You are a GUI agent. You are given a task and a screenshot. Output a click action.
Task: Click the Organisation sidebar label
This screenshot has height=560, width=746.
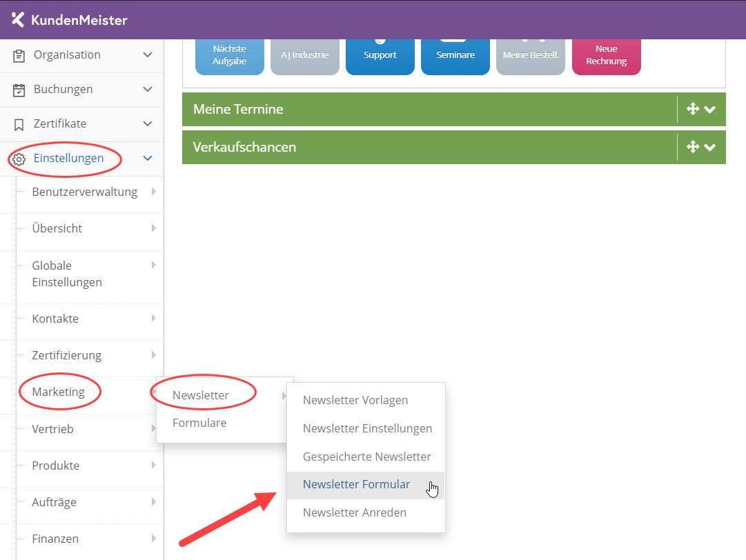tap(67, 54)
